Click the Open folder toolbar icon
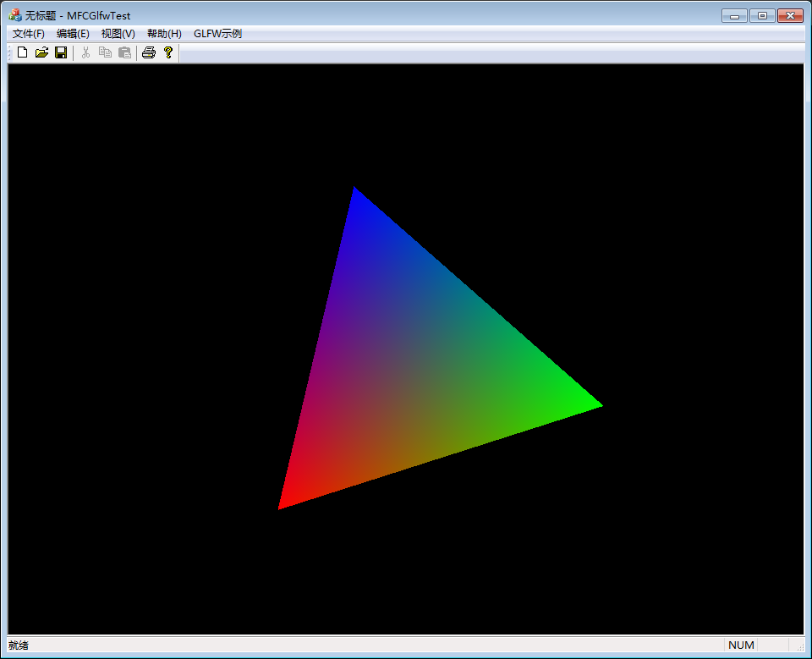The width and height of the screenshot is (812, 659). 42,52
